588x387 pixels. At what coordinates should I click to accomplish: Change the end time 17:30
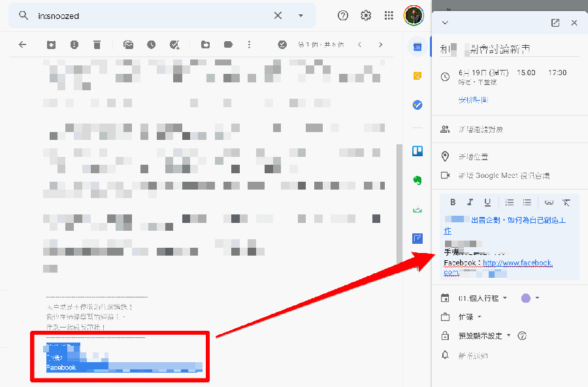point(557,73)
